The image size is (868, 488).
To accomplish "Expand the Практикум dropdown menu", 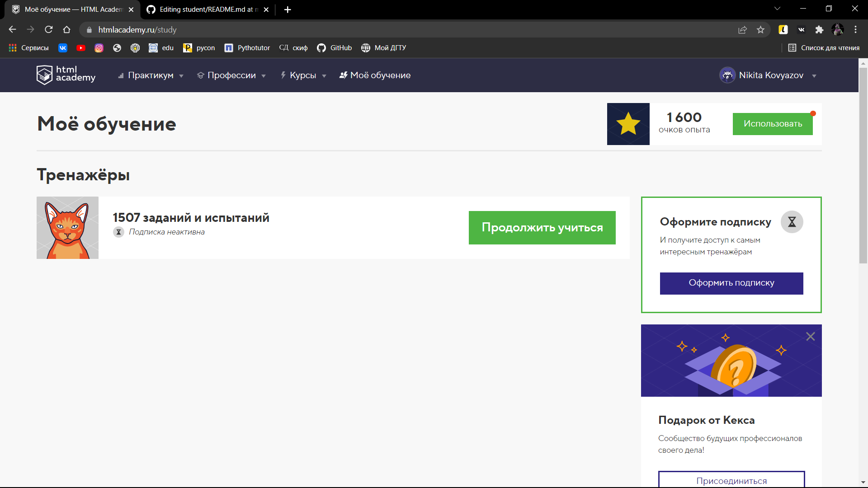I will tap(151, 75).
